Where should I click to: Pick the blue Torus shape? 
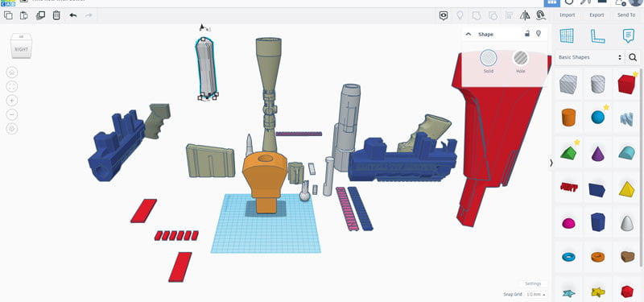[568, 257]
